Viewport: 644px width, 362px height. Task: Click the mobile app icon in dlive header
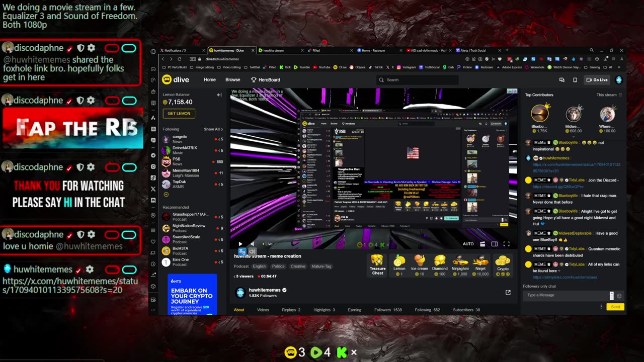[575, 80]
